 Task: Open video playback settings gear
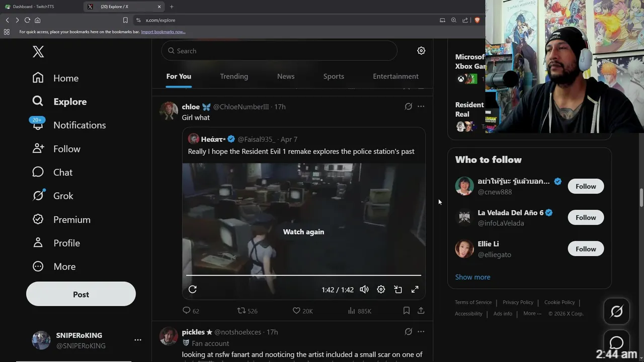381,289
